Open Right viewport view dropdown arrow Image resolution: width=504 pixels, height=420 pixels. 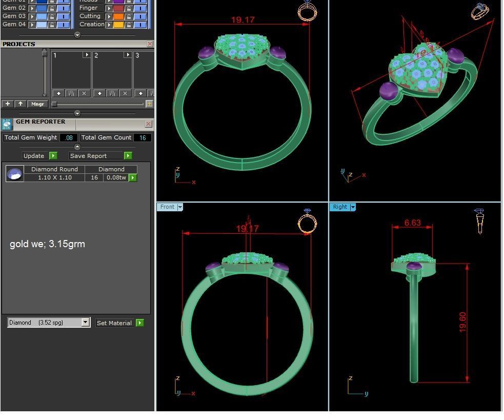[353, 207]
